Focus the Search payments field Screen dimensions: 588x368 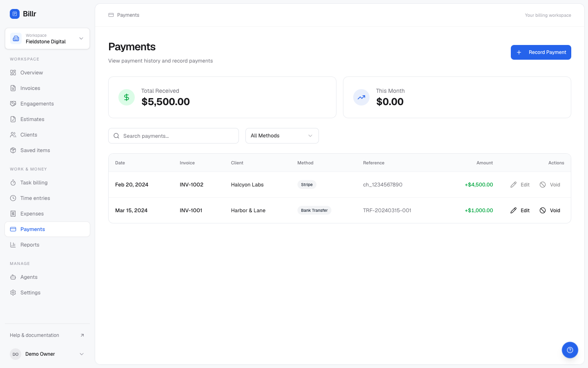174,136
